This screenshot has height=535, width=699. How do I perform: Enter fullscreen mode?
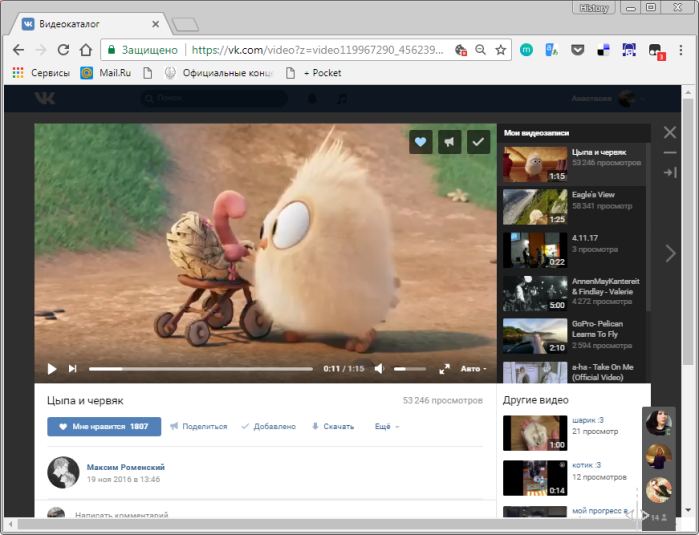point(444,369)
